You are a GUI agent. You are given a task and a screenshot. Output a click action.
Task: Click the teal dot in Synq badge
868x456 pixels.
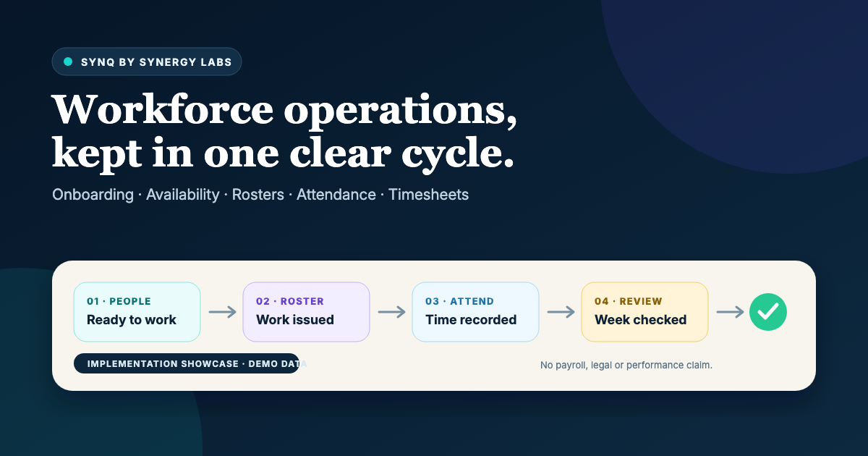tap(68, 62)
